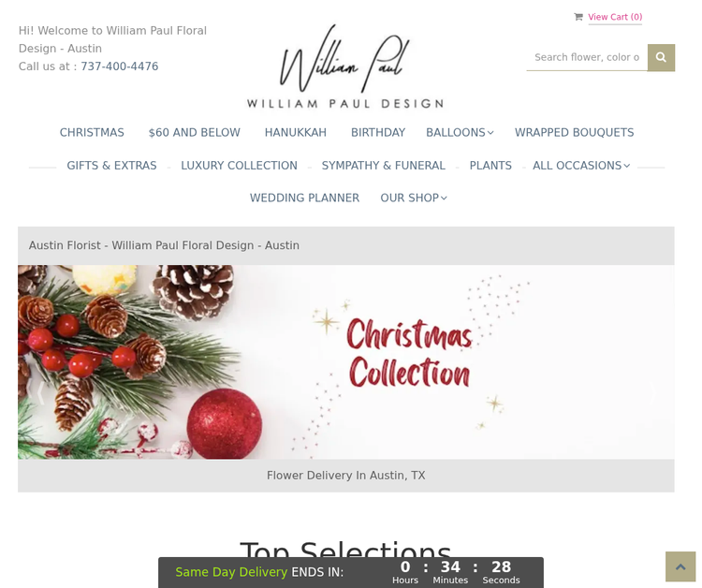Click the search magnifier button

pyautogui.click(x=661, y=57)
